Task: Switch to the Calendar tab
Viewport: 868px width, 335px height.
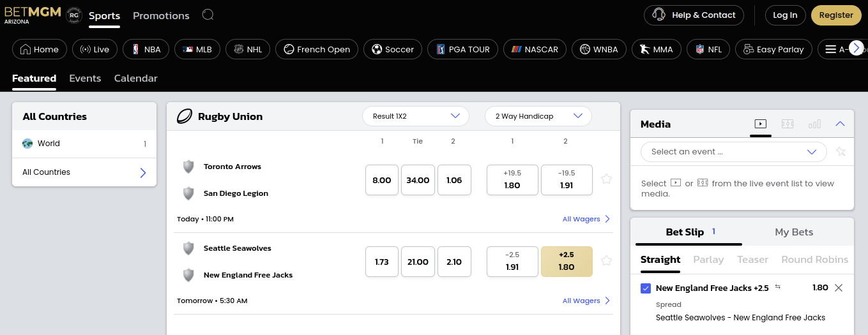Action: [x=135, y=78]
